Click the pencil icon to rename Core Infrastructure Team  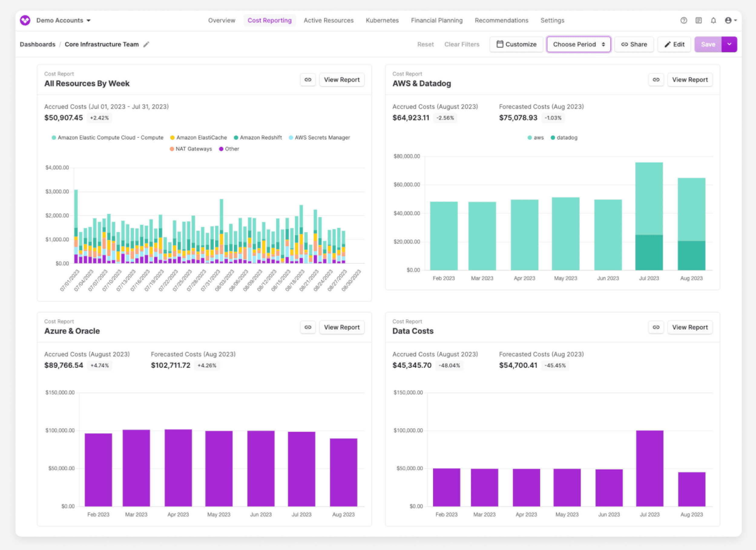[146, 44]
